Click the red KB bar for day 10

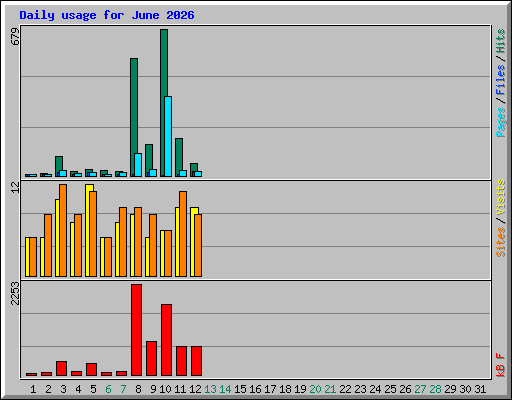pyautogui.click(x=167, y=340)
